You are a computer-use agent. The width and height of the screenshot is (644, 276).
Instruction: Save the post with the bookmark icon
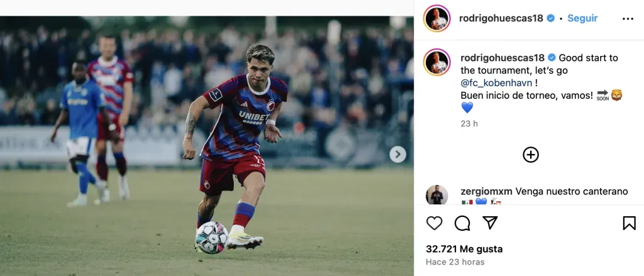point(629,223)
